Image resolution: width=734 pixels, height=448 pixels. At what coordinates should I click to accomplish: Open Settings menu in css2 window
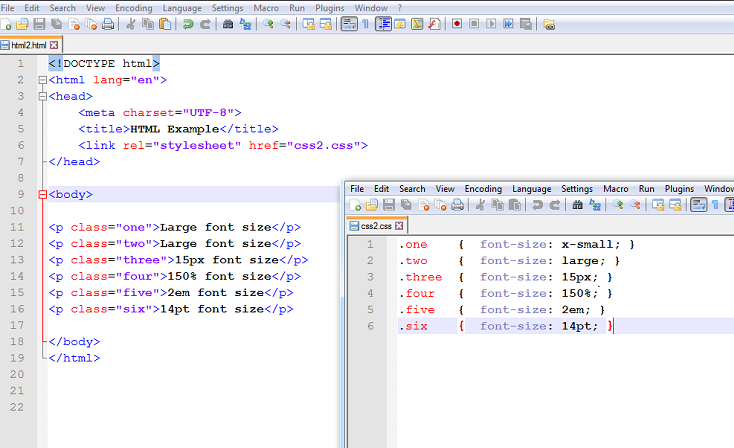tap(577, 189)
